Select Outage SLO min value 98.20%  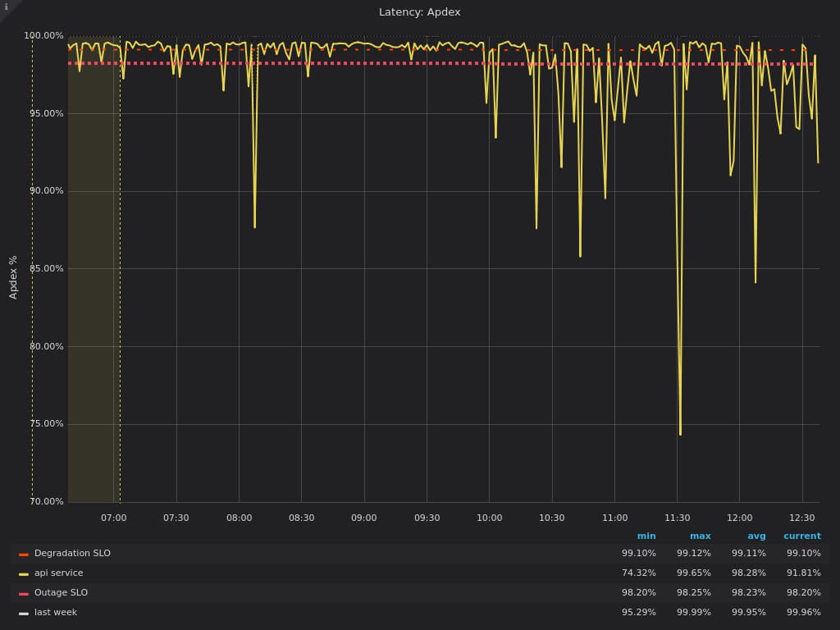pos(638,592)
